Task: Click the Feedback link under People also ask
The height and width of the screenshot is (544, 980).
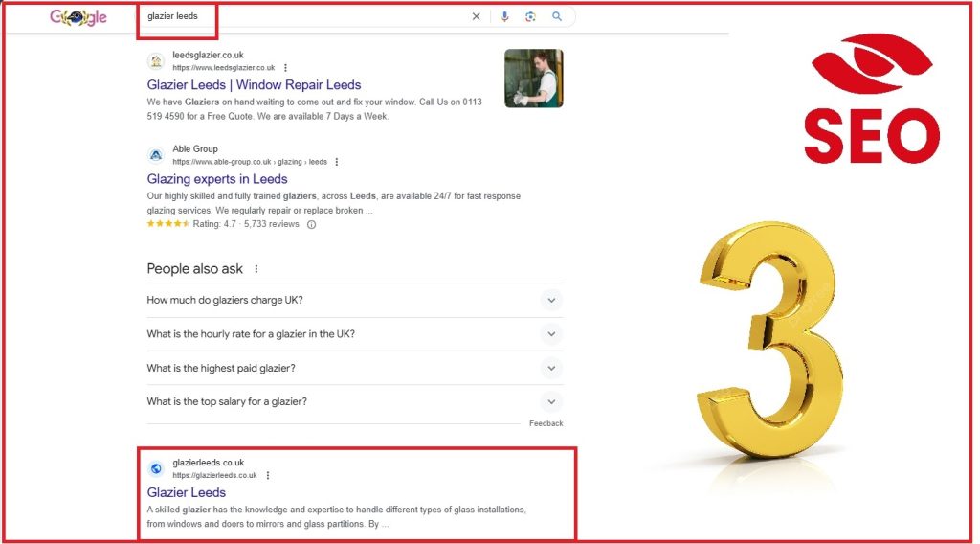Action: pos(546,423)
